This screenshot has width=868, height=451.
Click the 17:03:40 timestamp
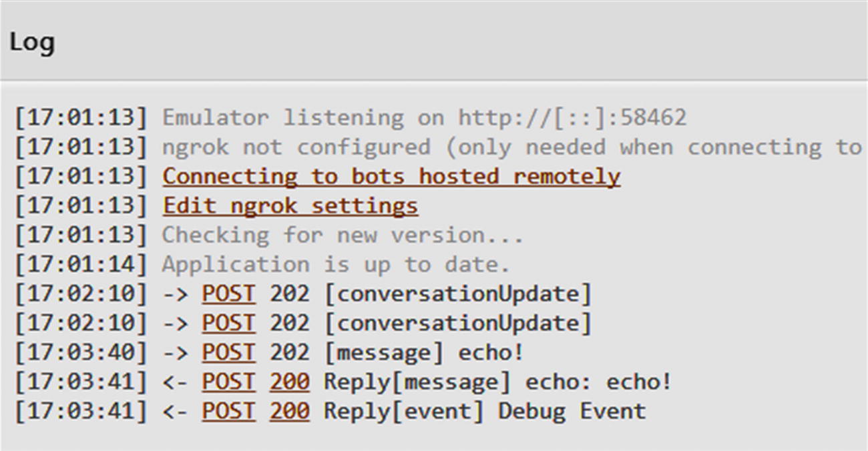81,353
